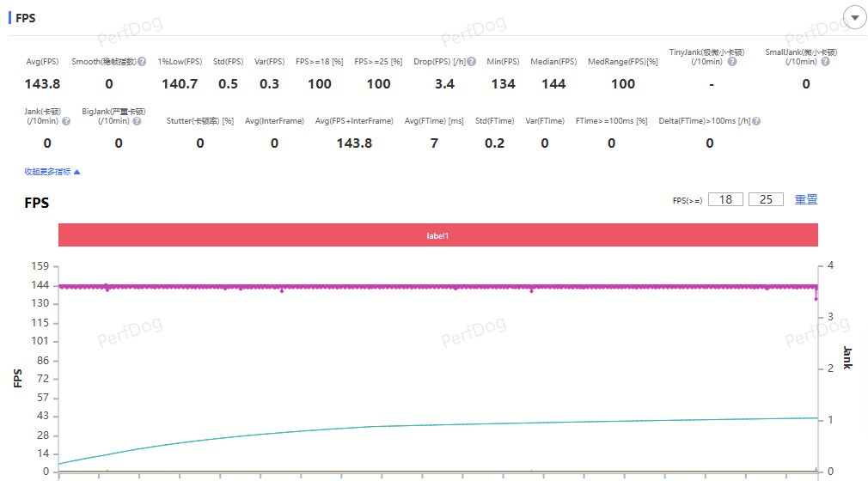Select the red label1 bar
868x481 pixels.
(437, 235)
